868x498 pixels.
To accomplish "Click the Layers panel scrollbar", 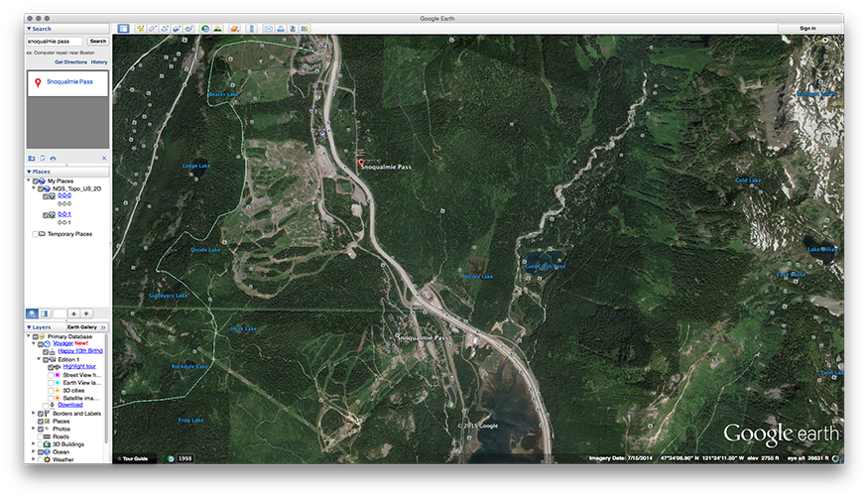I will coord(106,387).
